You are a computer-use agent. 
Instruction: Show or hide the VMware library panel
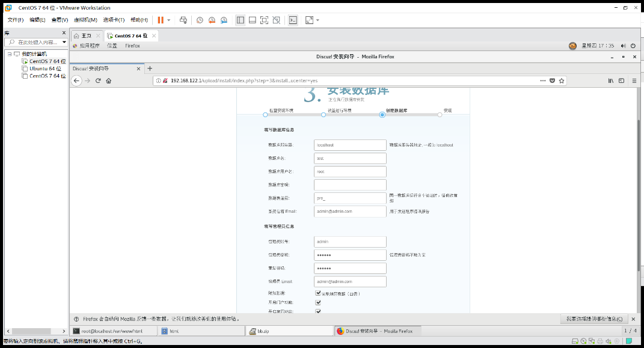pyautogui.click(x=241, y=20)
